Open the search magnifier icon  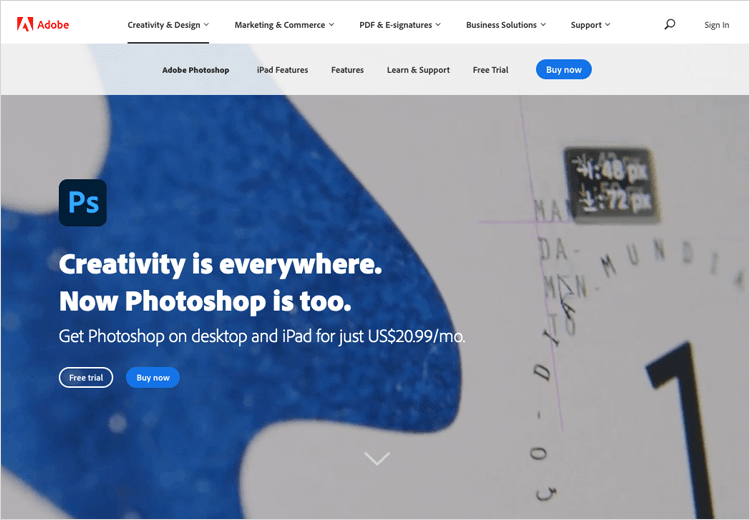[670, 24]
